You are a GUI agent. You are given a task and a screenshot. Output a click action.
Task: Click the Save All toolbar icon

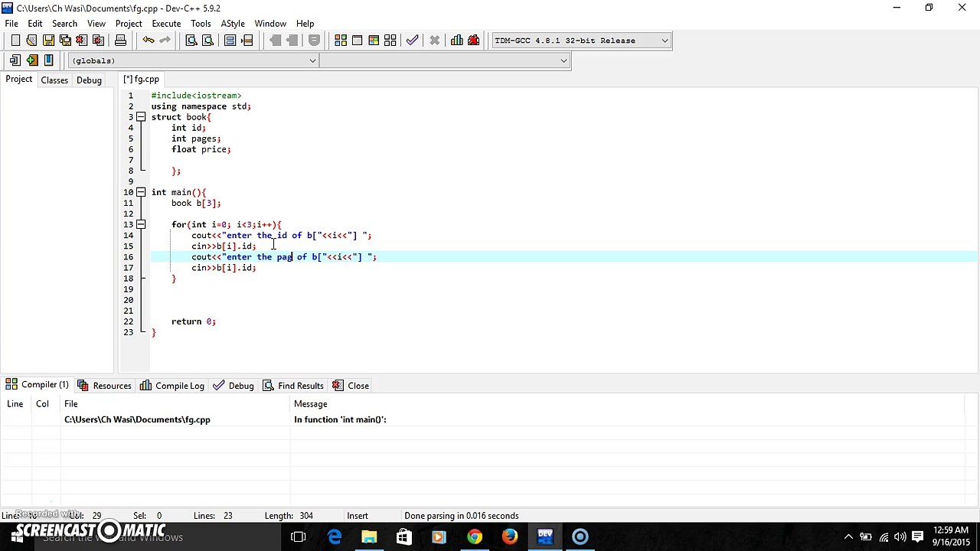pyautogui.click(x=65, y=41)
